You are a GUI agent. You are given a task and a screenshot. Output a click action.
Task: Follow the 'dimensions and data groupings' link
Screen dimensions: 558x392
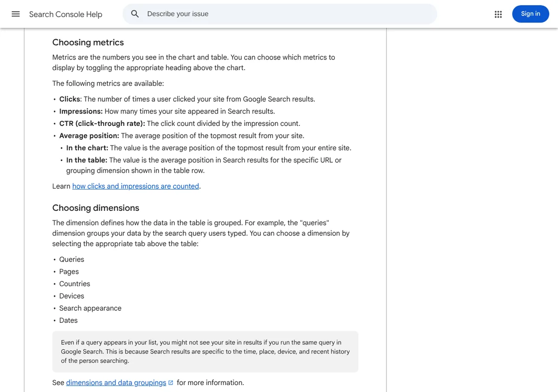pos(116,383)
